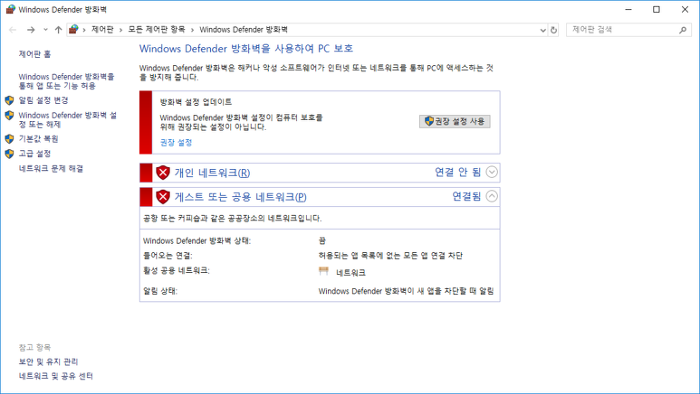The height and width of the screenshot is (394, 700).
Task: Click shield icon beside 고급 설정
Action: pos(9,153)
